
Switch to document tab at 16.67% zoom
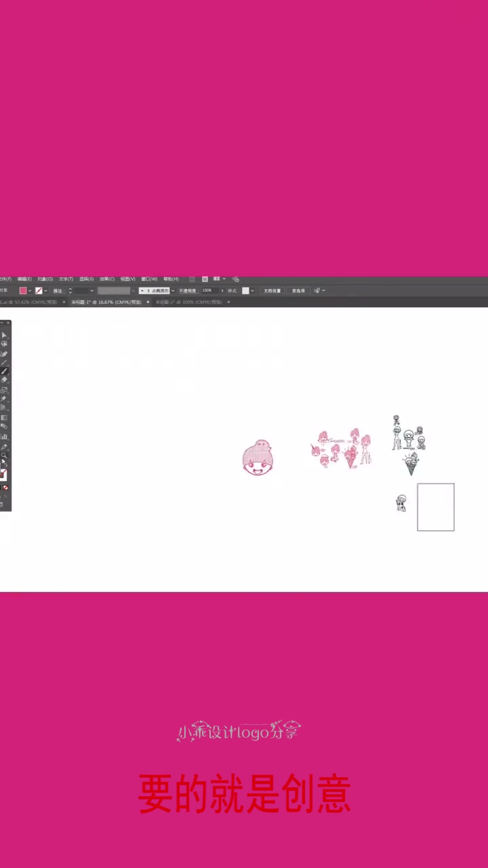(x=108, y=302)
